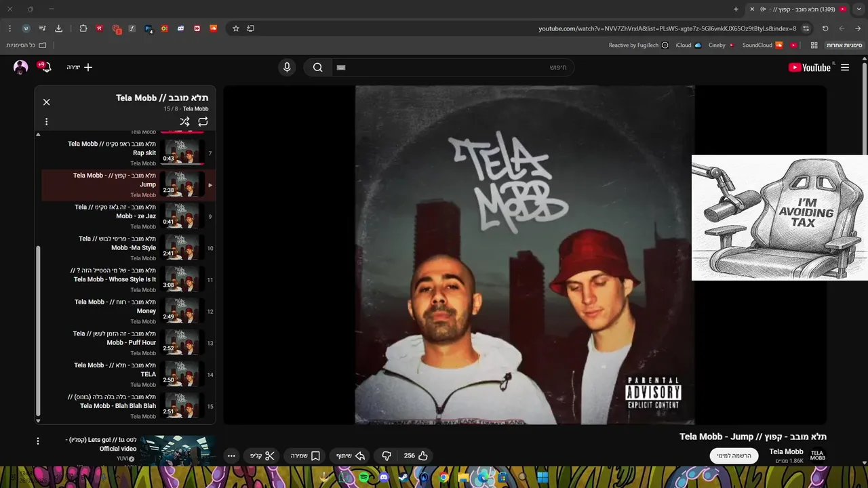This screenshot has height=488, width=868.
Task: Toggle playlist loop
Action: click(203, 121)
